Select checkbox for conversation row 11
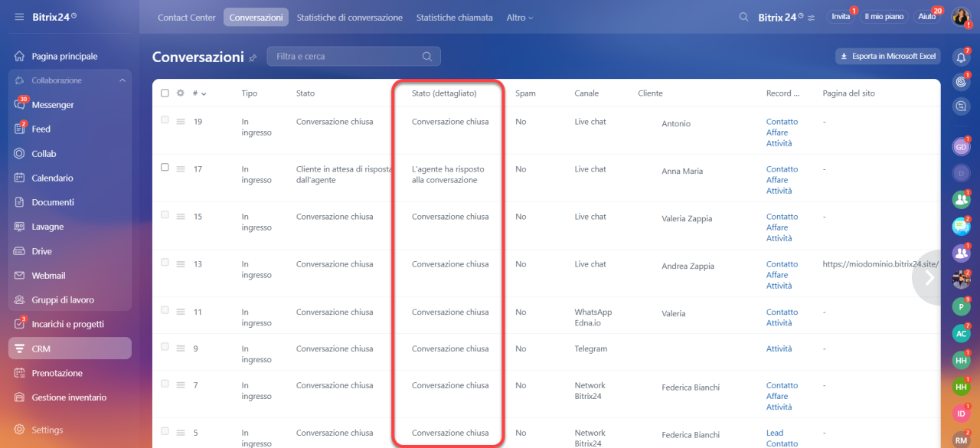Image resolution: width=980 pixels, height=448 pixels. [x=165, y=310]
